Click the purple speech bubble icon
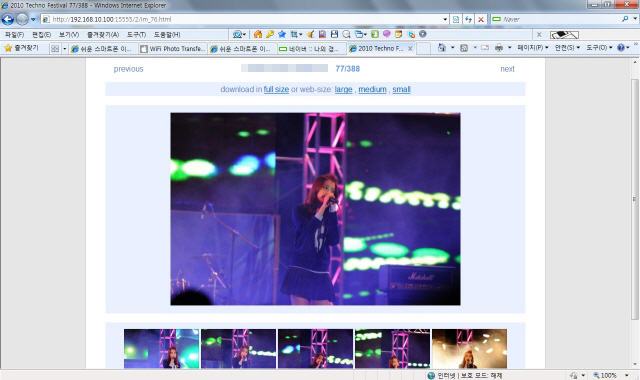640x380 pixels. (x=387, y=34)
